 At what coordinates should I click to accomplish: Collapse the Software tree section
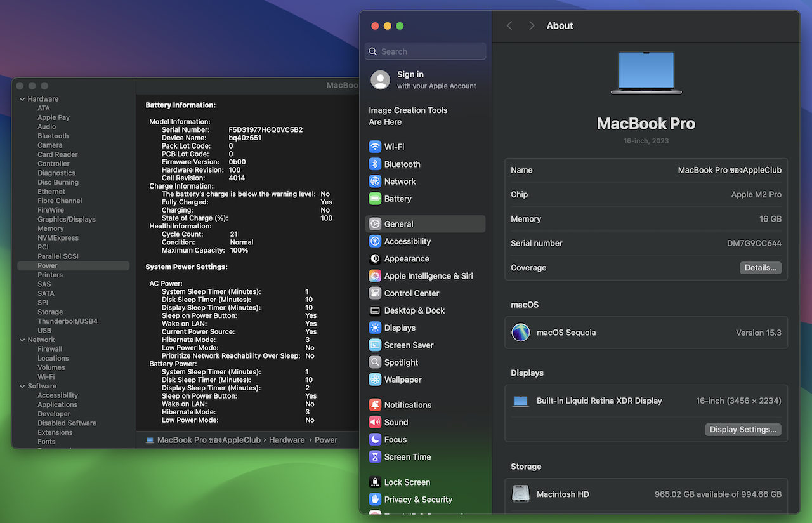click(x=22, y=387)
